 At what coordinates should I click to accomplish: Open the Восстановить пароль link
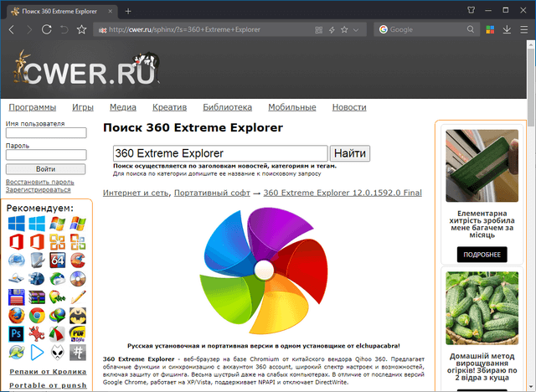pyautogui.click(x=40, y=182)
